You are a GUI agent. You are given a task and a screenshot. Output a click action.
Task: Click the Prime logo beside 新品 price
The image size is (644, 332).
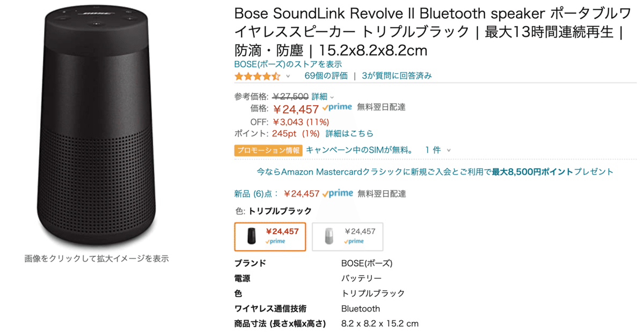pyautogui.click(x=338, y=192)
